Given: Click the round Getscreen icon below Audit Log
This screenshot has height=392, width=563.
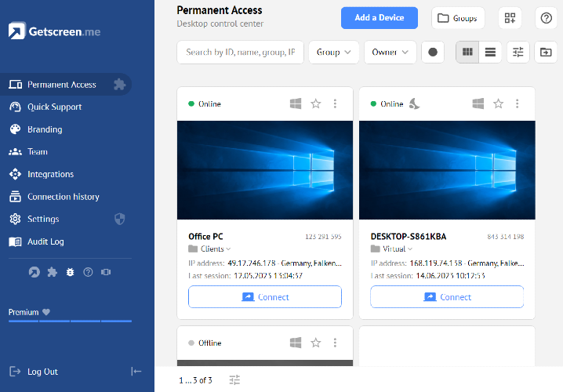Looking at the screenshot, I should [x=35, y=272].
